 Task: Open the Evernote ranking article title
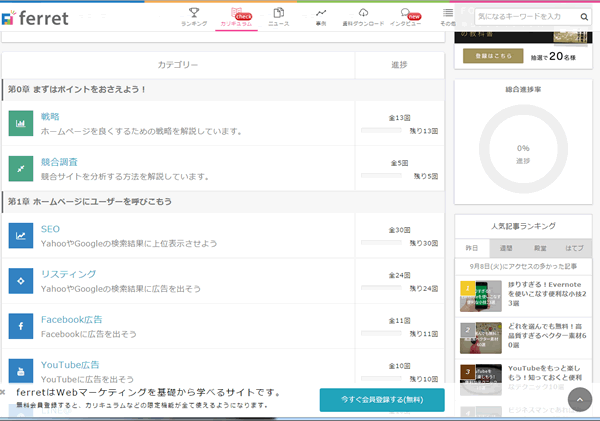[547, 294]
